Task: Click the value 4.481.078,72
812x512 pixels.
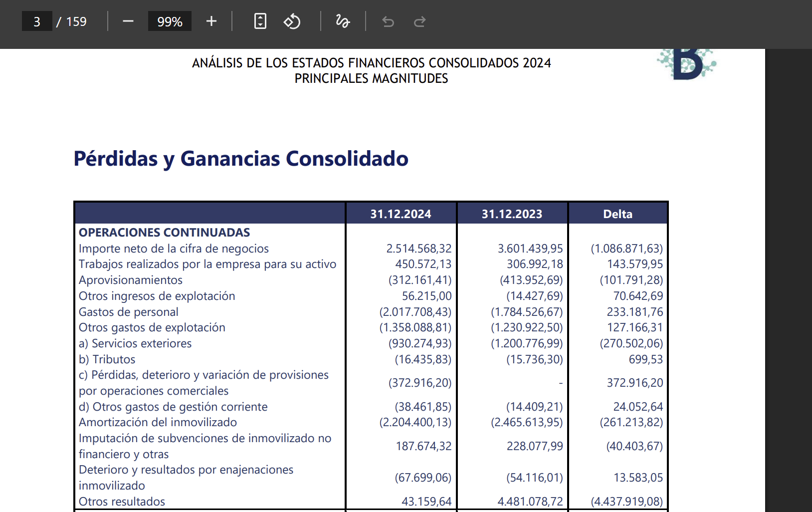Action: point(530,502)
